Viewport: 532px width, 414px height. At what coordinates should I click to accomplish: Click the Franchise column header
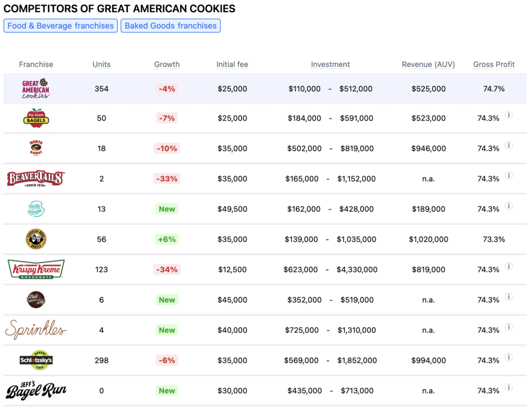pos(36,64)
